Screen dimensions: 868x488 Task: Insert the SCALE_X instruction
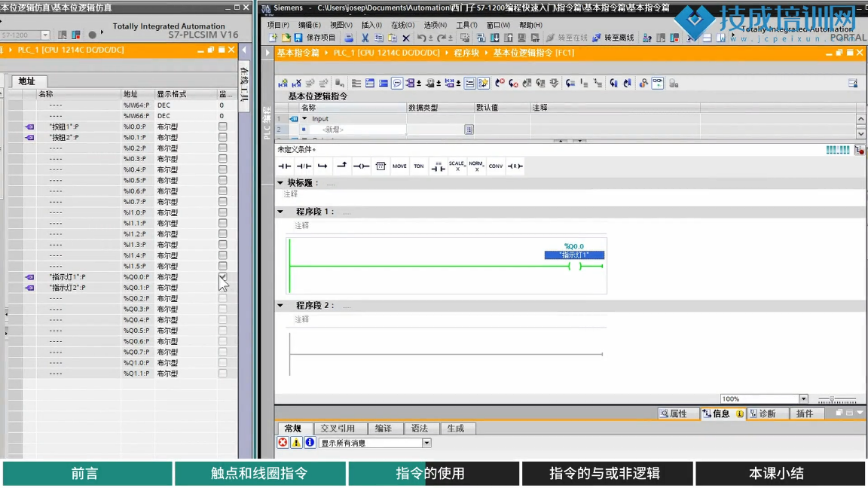click(457, 166)
